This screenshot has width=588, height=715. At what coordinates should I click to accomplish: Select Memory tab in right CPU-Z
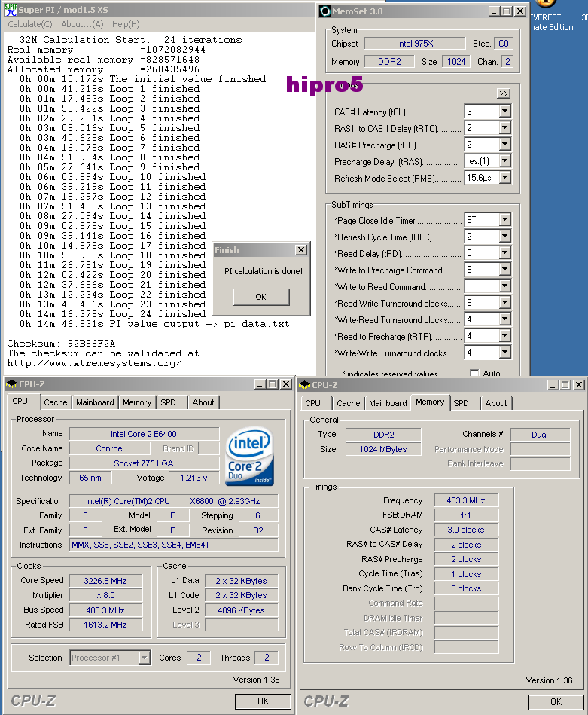430,402
